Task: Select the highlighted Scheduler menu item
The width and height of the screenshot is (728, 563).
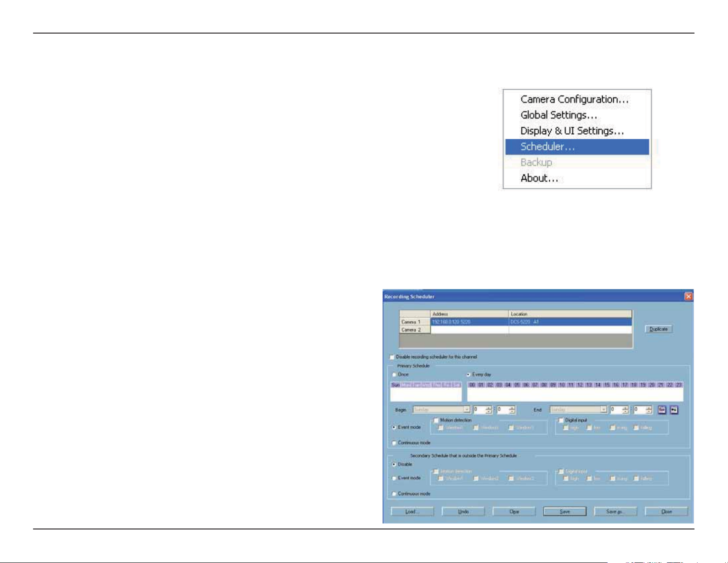Action: 577,147
